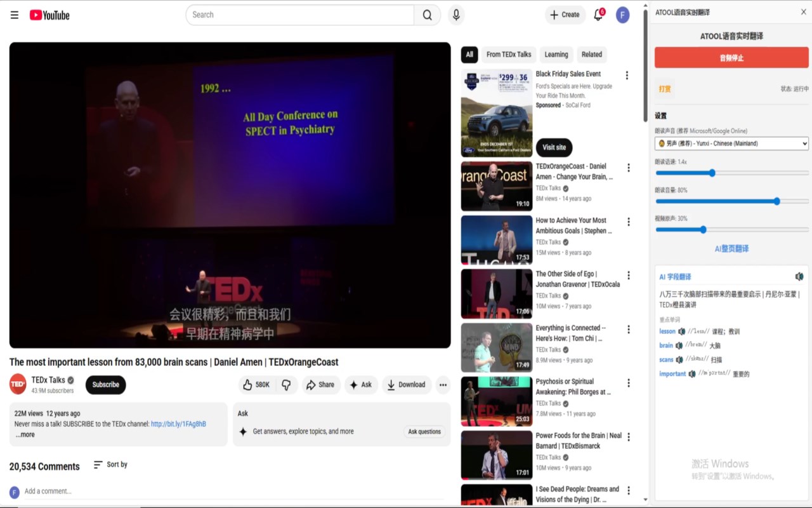The width and height of the screenshot is (812, 508).
Task: Click the speaker icon beside AI 字段翻译
Action: [799, 277]
